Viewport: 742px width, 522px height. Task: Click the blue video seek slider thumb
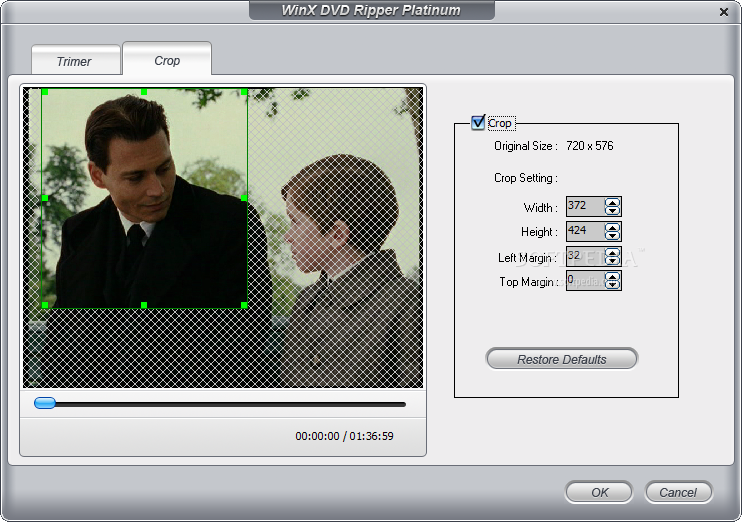point(45,403)
